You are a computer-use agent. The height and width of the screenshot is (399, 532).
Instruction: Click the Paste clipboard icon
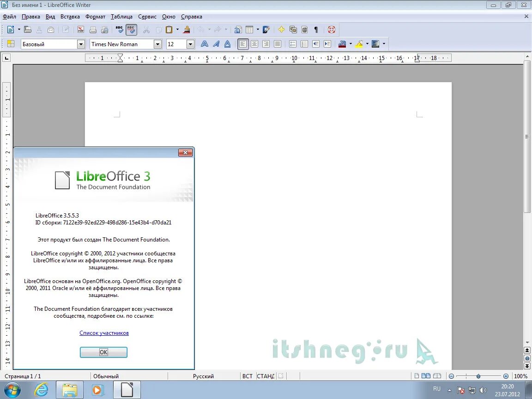click(x=169, y=30)
